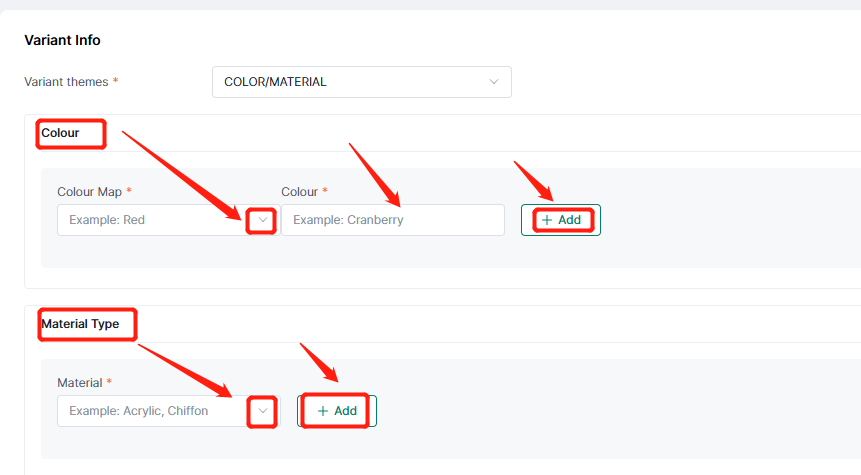861x475 pixels.
Task: Click the Example: Acrylic, Chiffon placeholder text
Action: 138,411
